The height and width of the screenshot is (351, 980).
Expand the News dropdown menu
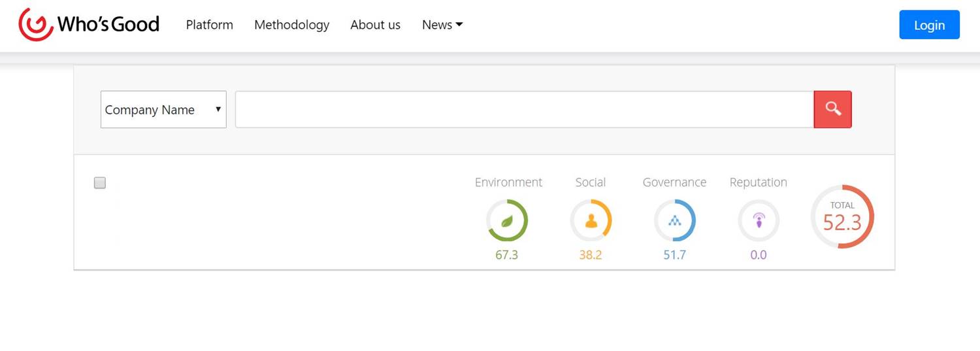442,25
